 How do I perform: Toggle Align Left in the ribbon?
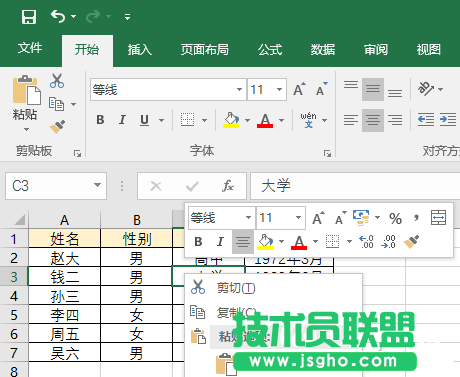[x=351, y=120]
